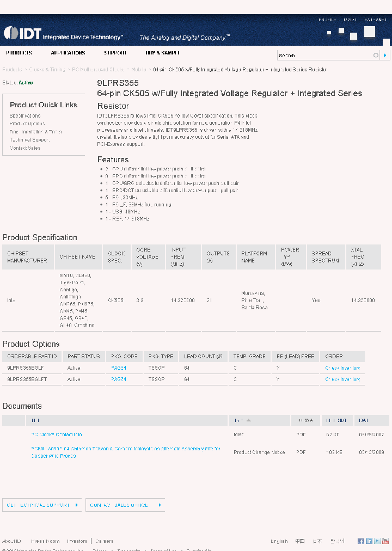Open Careers footer link
The height and width of the screenshot is (551, 392).
(105, 541)
